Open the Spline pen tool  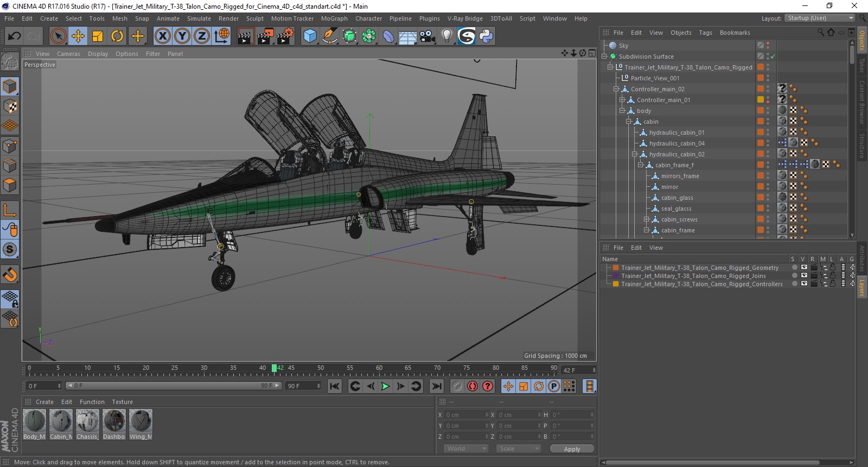pos(329,36)
